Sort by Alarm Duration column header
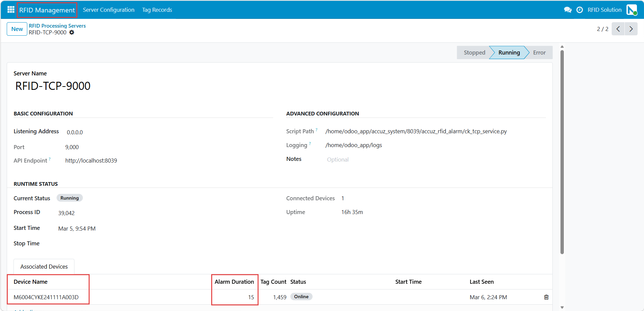This screenshot has width=644, height=311. [234, 282]
